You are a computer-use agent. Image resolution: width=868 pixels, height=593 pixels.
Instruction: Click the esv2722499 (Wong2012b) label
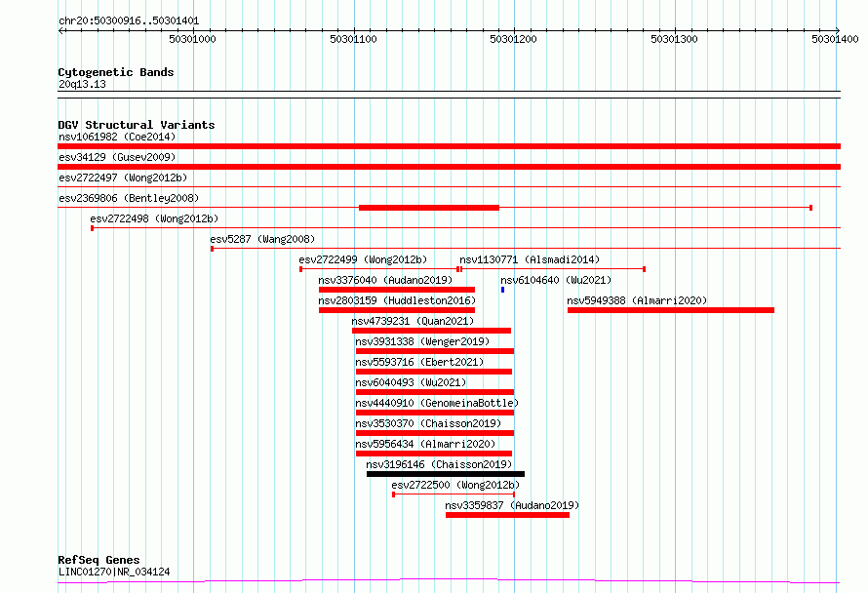363,259
